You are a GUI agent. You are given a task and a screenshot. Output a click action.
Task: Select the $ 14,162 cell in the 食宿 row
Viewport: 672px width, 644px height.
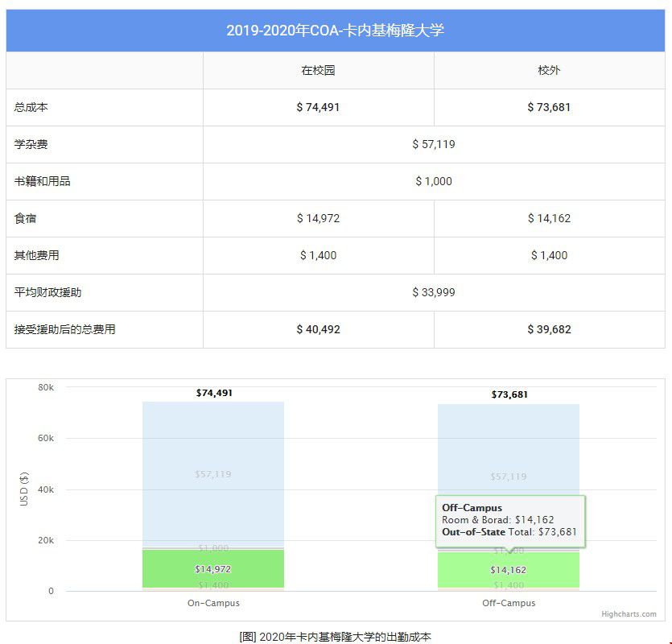tap(549, 218)
